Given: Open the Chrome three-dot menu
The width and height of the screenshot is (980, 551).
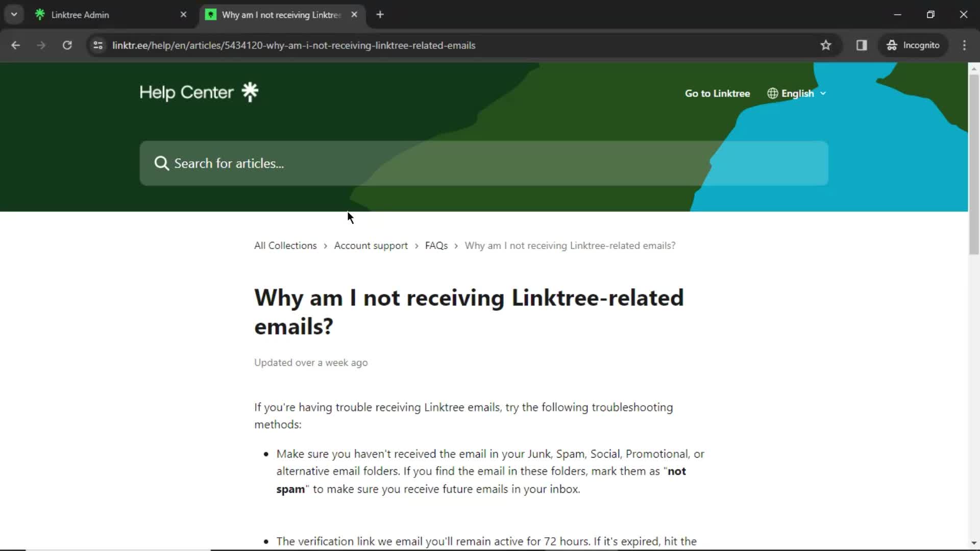Looking at the screenshot, I should coord(964,45).
